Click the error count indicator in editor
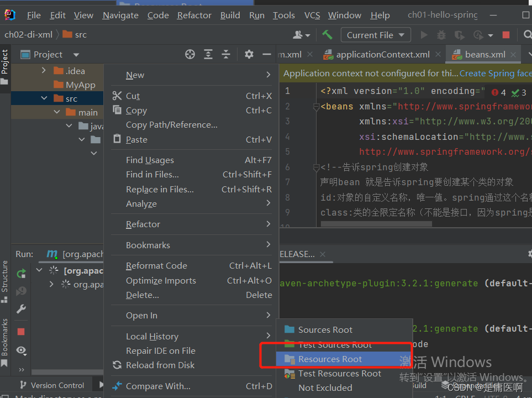Screen dimensions: 532x398 tap(499, 92)
